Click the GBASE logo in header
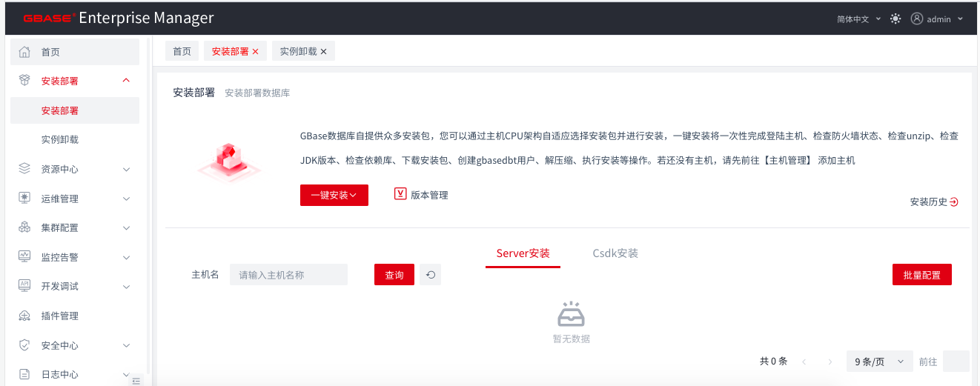This screenshot has width=980, height=386. 50,19
